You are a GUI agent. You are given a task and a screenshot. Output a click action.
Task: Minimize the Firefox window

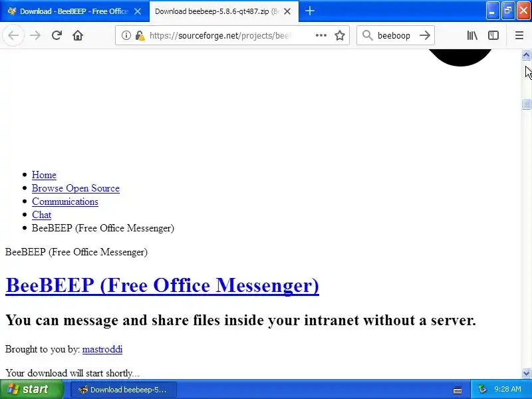492,11
